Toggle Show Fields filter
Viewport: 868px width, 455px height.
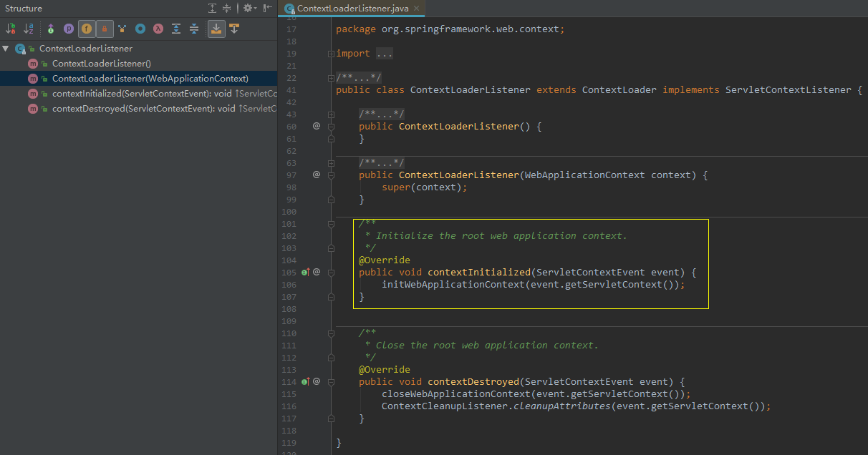click(87, 29)
